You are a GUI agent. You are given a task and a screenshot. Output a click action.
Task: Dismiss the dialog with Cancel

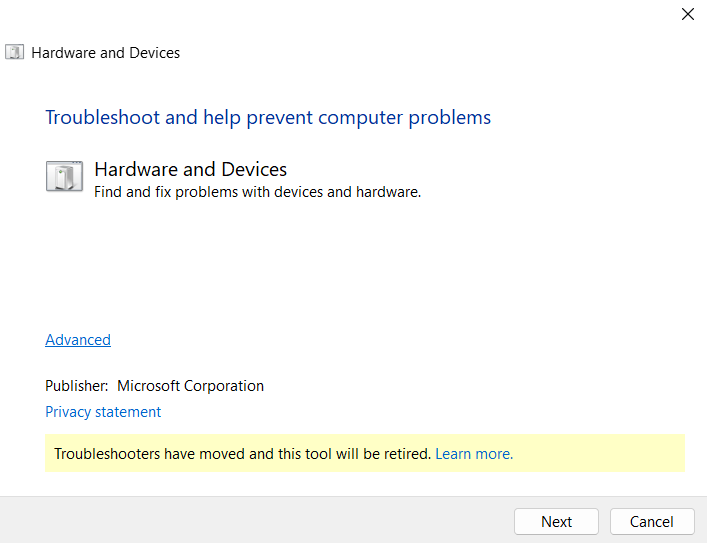(x=652, y=521)
